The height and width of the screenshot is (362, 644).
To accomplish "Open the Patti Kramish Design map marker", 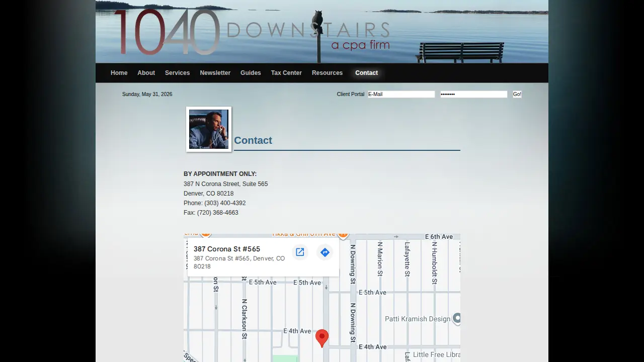I will 457,319.
